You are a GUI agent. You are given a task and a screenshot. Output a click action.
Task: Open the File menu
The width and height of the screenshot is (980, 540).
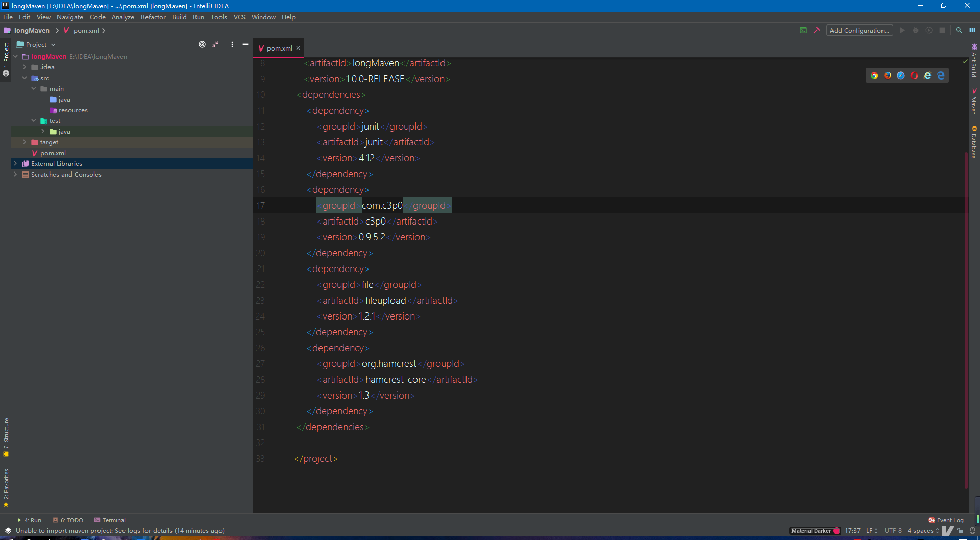(x=8, y=17)
